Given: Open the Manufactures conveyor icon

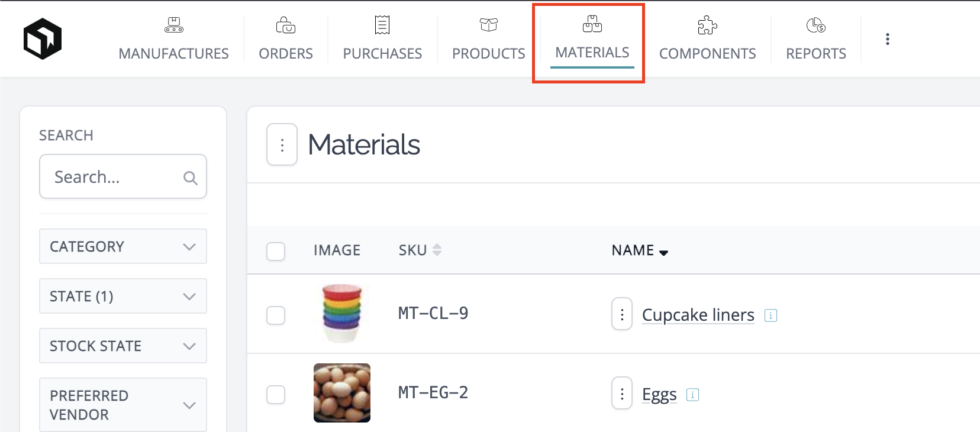Looking at the screenshot, I should click(173, 25).
